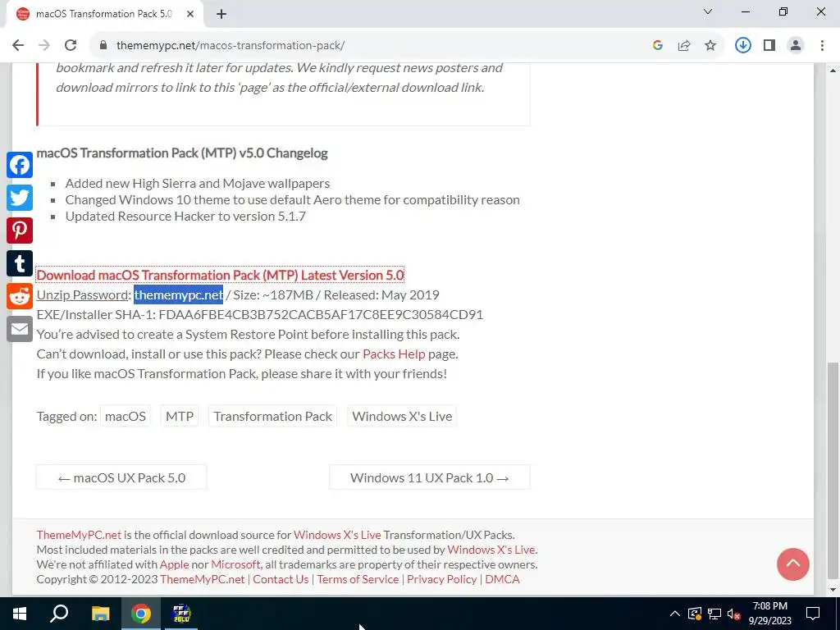The image size is (840, 630).
Task: Open DMCA link in footer
Action: click(x=502, y=579)
